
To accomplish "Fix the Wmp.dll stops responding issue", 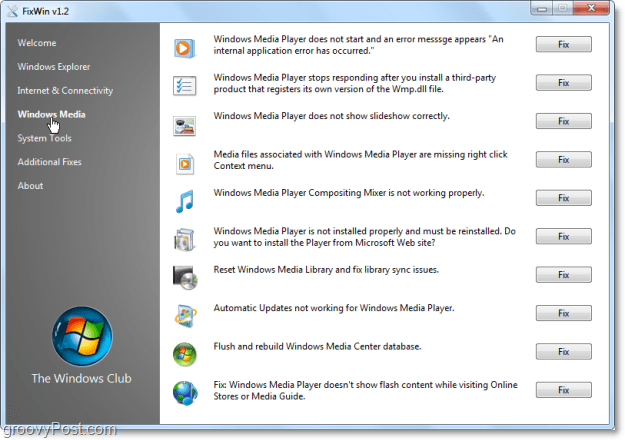I will [x=564, y=83].
